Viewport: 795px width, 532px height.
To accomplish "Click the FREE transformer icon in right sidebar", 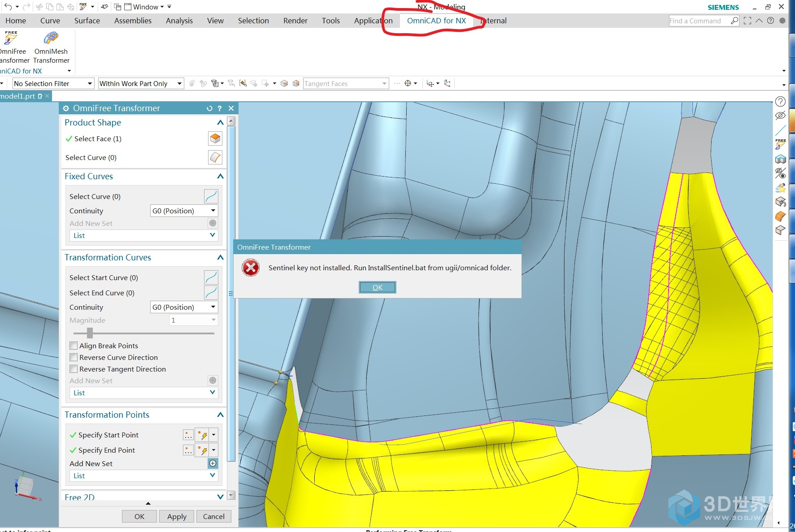I will pyautogui.click(x=781, y=144).
